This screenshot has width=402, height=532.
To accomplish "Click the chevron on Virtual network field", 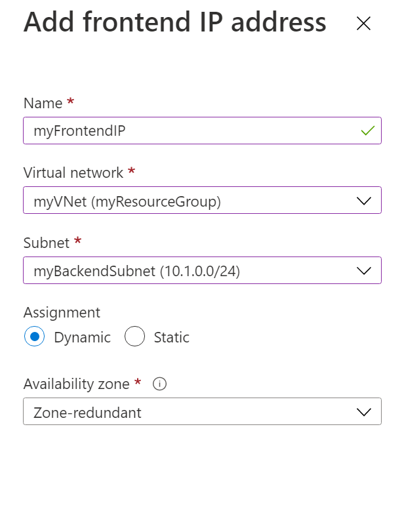I will [x=365, y=199].
